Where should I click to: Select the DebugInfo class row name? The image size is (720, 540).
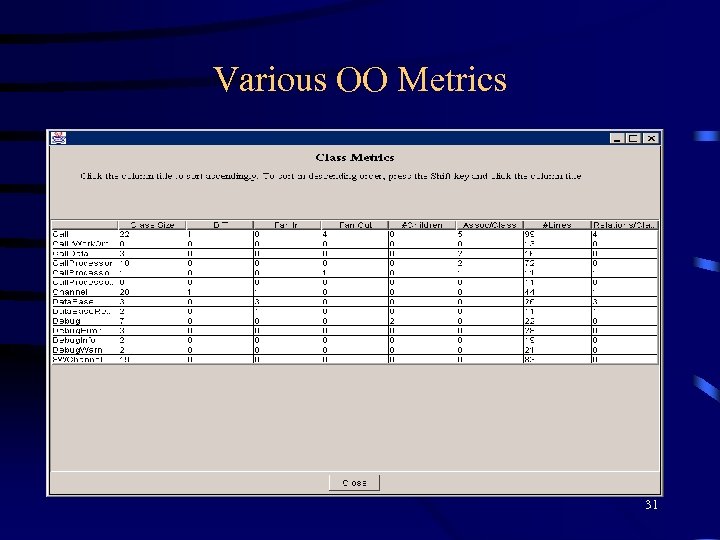click(74, 340)
